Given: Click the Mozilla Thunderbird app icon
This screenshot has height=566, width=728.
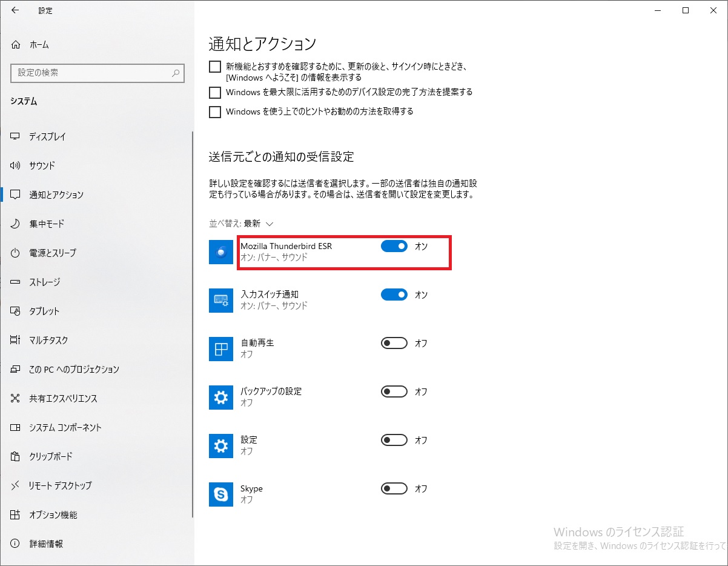Looking at the screenshot, I should click(221, 252).
